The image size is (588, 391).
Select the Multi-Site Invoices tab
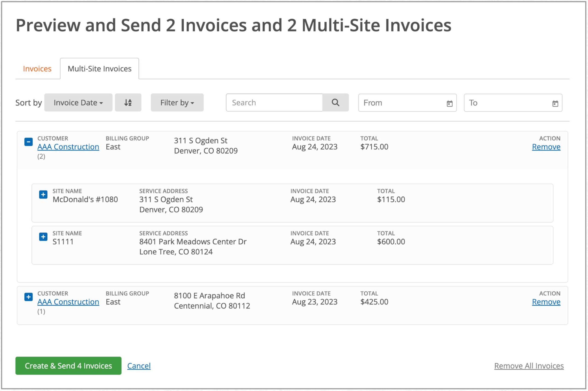tap(99, 68)
